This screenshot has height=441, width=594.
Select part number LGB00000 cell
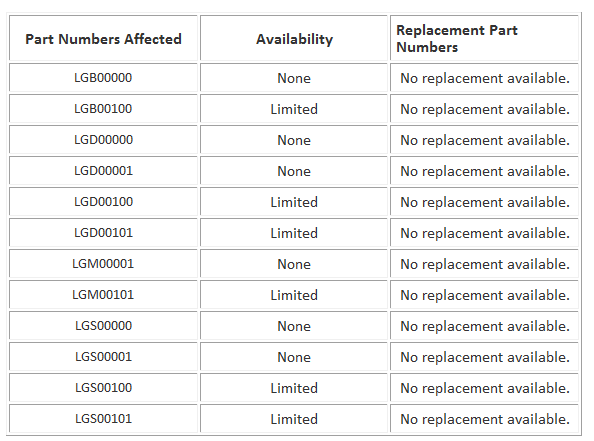click(x=103, y=78)
